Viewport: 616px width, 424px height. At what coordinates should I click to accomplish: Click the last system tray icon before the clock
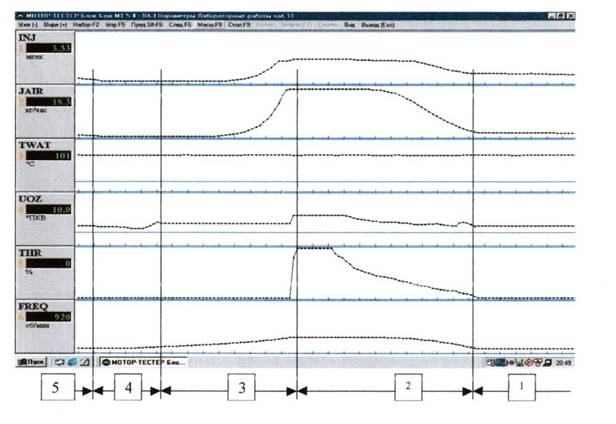coord(548,362)
